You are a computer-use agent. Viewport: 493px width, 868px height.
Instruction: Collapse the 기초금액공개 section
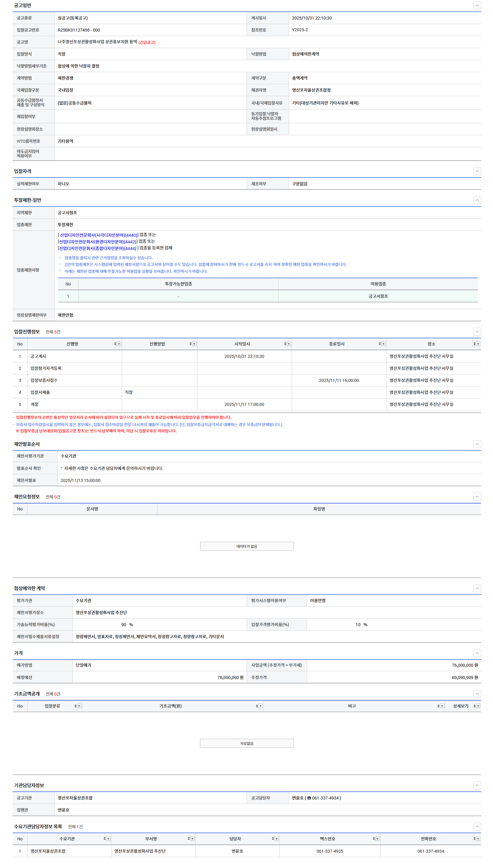pos(477,694)
